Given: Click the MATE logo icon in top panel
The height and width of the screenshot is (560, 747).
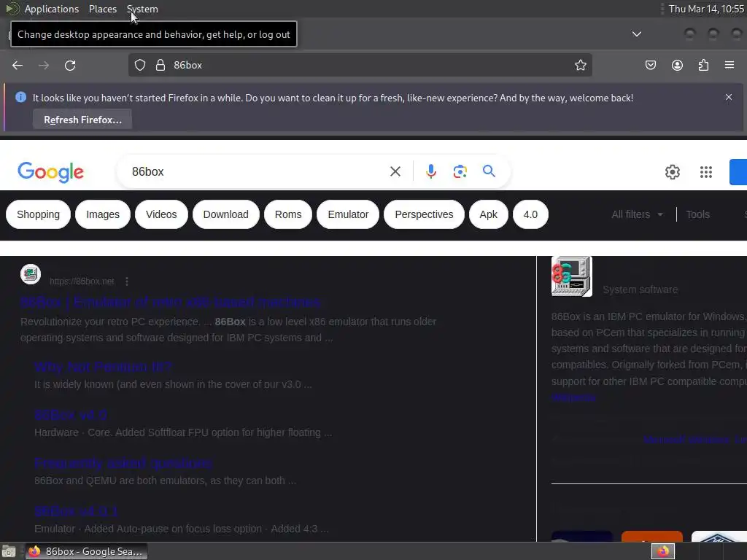Looking at the screenshot, I should point(12,9).
